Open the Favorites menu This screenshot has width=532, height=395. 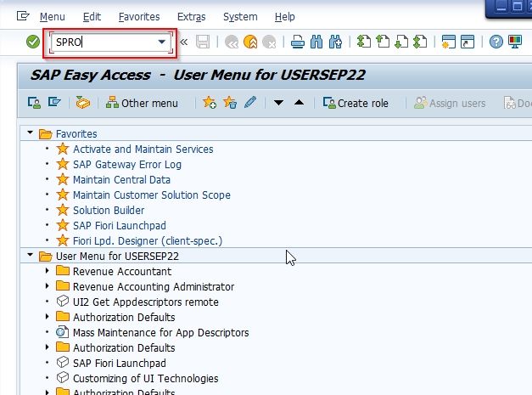(x=139, y=17)
